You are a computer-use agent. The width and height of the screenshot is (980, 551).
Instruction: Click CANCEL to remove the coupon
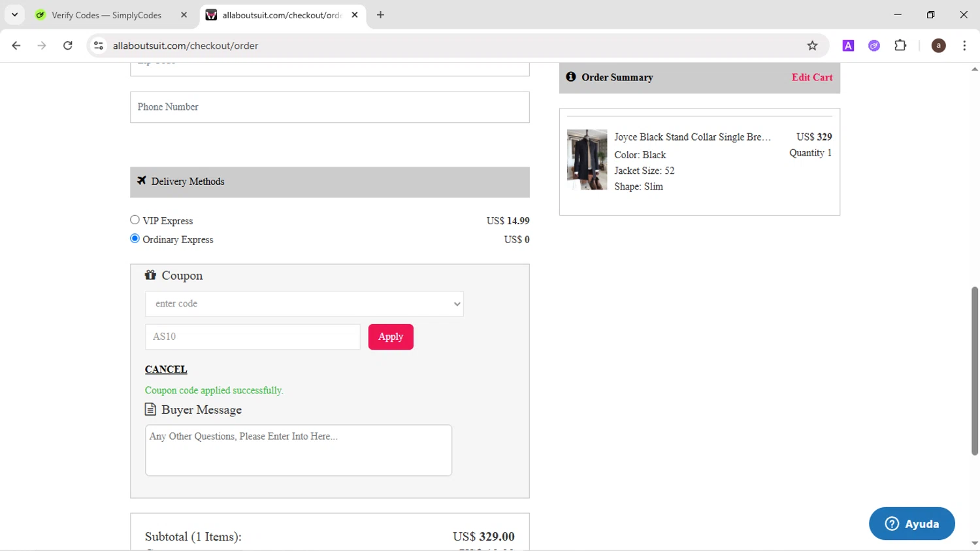(166, 369)
